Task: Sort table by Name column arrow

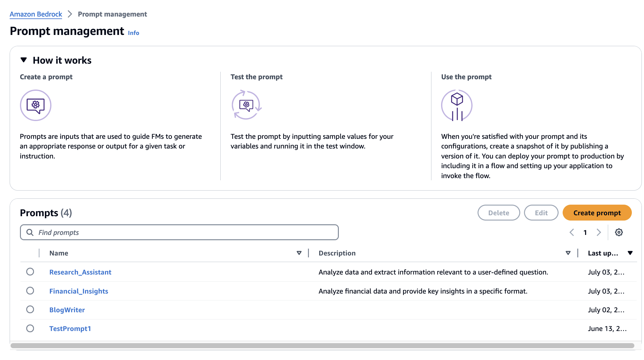Action: tap(299, 253)
